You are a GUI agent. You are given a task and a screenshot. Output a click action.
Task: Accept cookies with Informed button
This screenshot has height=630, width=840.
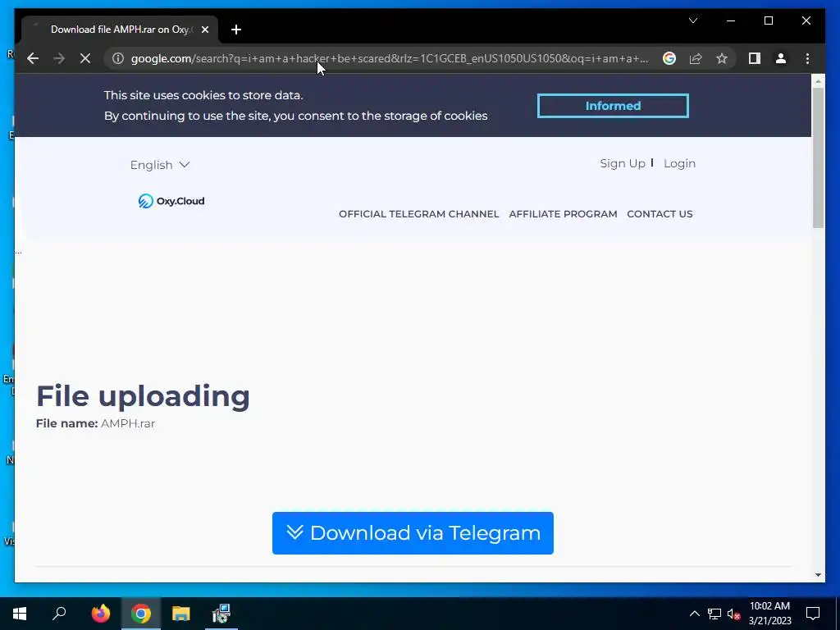pos(613,106)
